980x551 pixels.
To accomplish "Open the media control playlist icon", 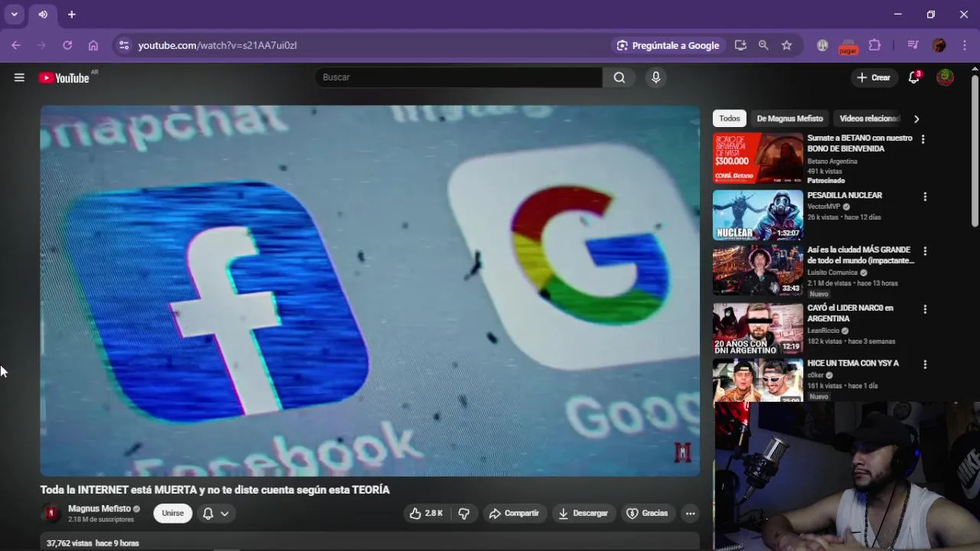I will pyautogui.click(x=913, y=45).
